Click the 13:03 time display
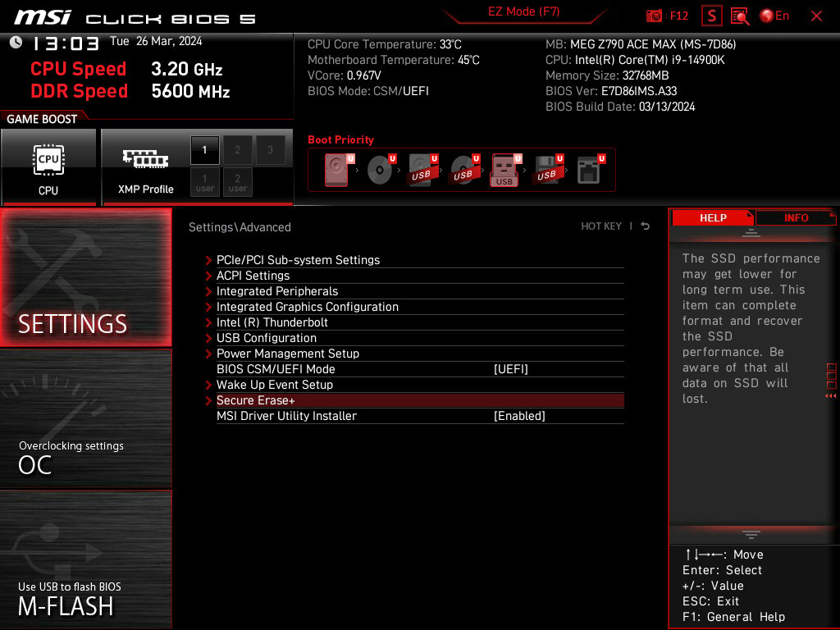Image resolution: width=840 pixels, height=630 pixels. pyautogui.click(x=66, y=43)
